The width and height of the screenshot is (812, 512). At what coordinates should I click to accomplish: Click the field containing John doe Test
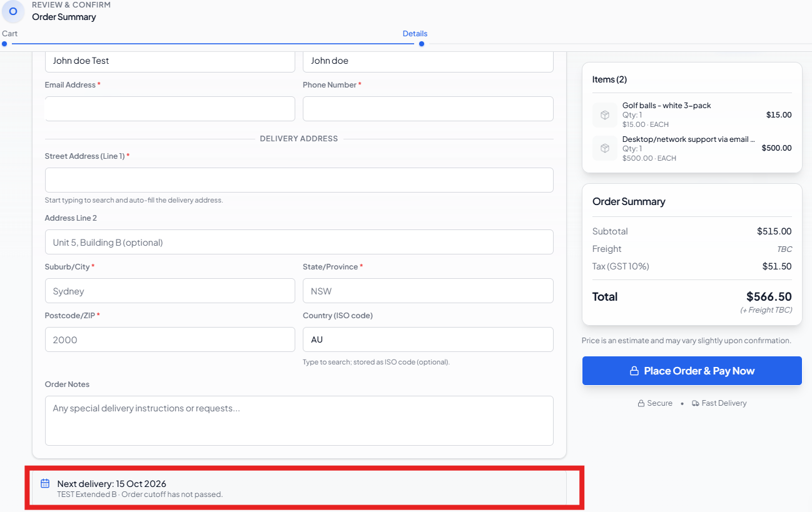click(x=170, y=61)
